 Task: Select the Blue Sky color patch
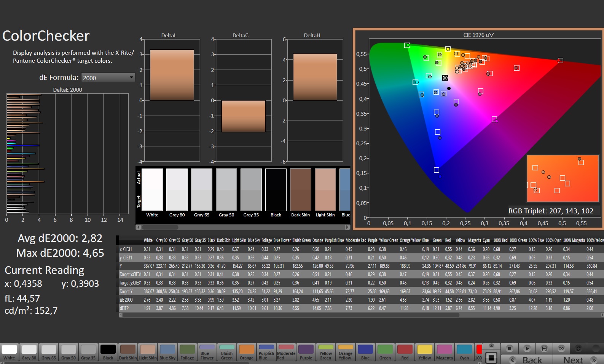coord(167,352)
